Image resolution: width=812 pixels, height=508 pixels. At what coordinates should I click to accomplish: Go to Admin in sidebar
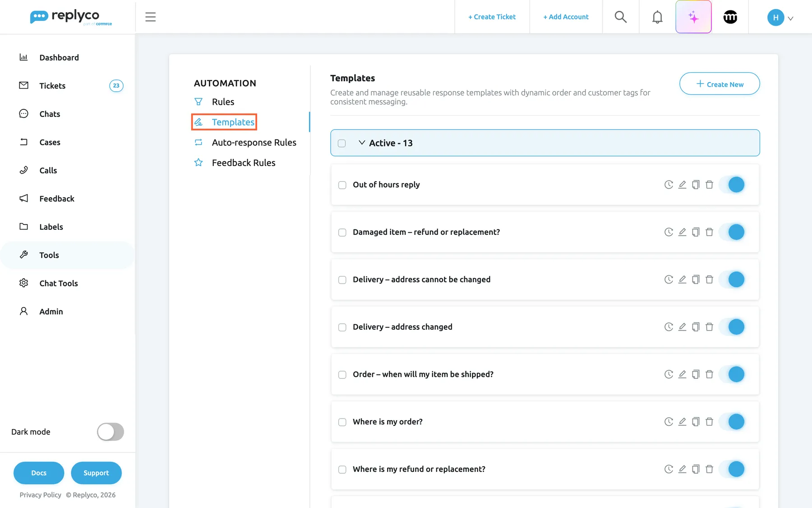coord(51,312)
